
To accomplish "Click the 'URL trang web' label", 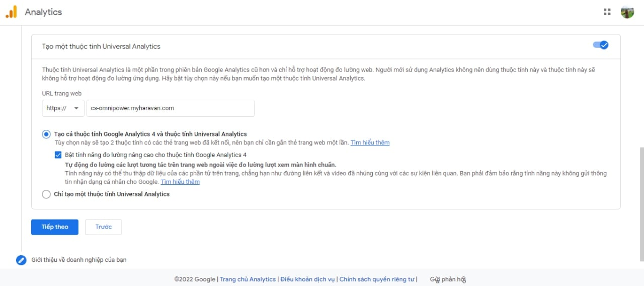I will pyautogui.click(x=62, y=94).
